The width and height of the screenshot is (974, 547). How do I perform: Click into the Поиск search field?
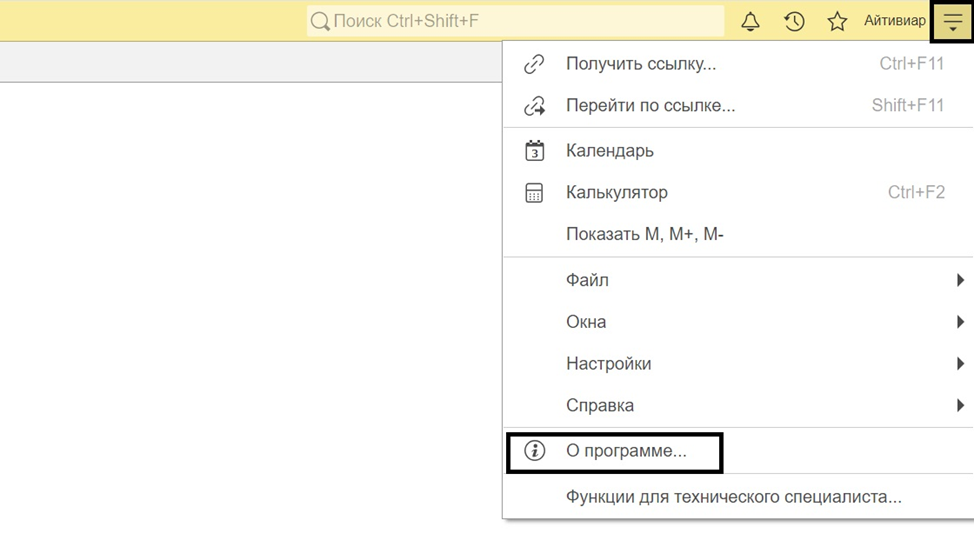click(520, 21)
